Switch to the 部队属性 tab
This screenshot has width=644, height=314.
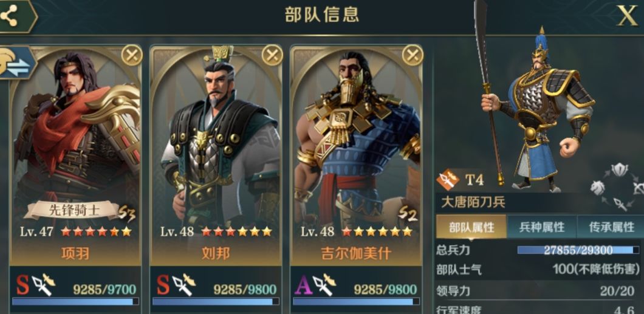471,227
